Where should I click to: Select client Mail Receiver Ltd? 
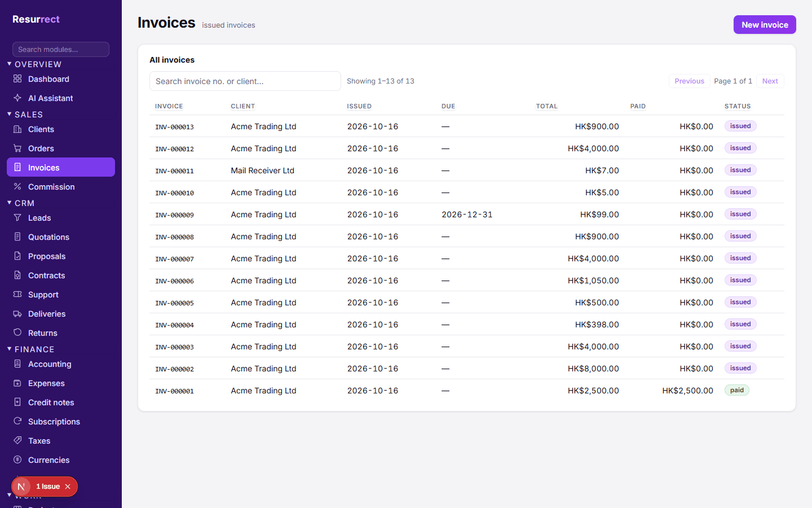coord(262,170)
